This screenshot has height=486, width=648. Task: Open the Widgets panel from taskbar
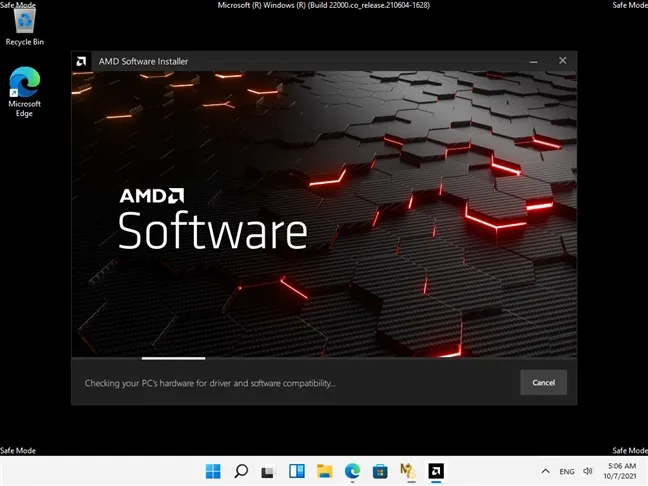click(297, 471)
